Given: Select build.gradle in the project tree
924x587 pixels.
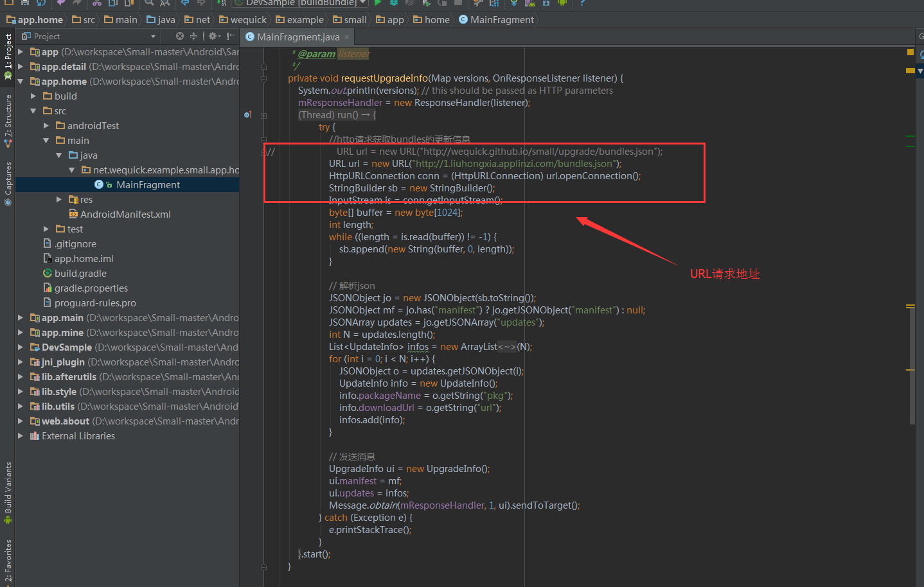Looking at the screenshot, I should pyautogui.click(x=80, y=274).
